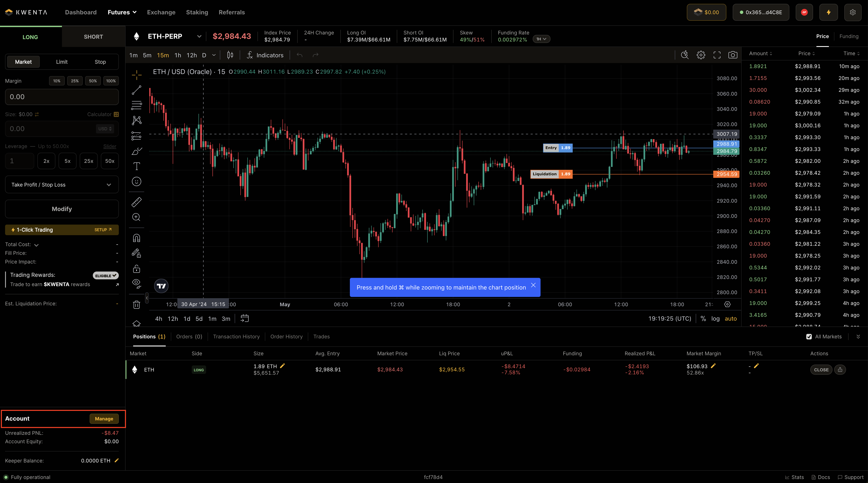The width and height of the screenshot is (868, 483).
Task: Close the ETH position with CLOSE button
Action: click(821, 370)
